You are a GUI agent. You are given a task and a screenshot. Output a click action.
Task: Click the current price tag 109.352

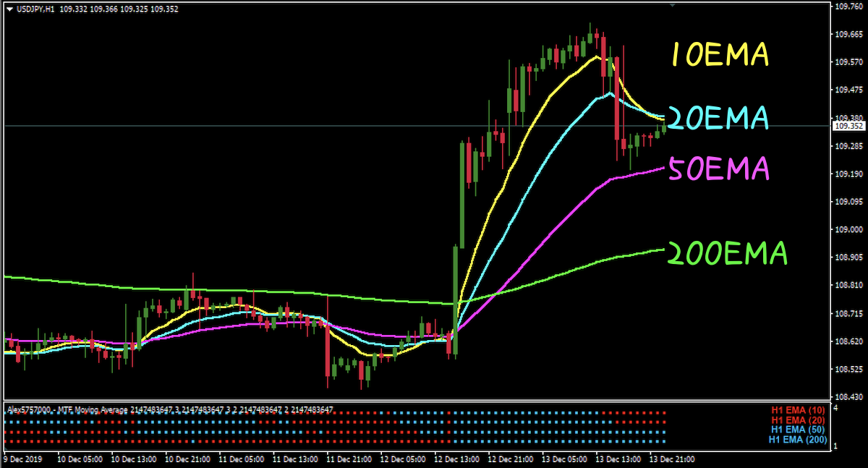[846, 126]
